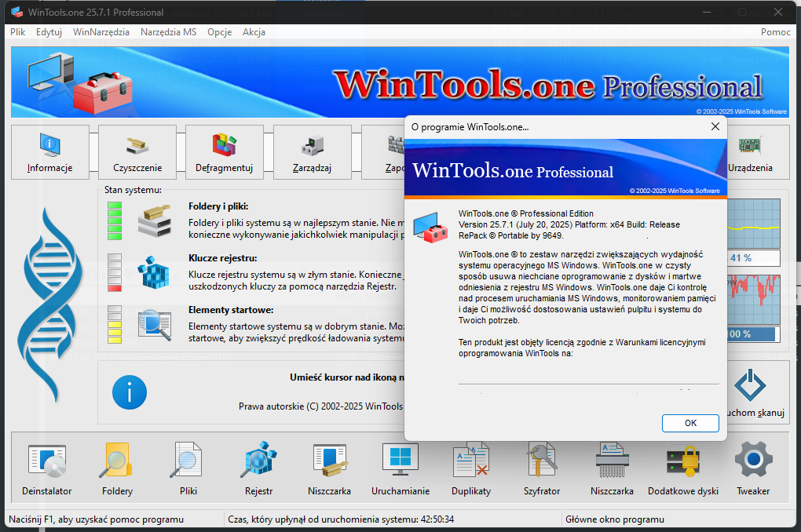Open the Akcja menu

tap(254, 31)
